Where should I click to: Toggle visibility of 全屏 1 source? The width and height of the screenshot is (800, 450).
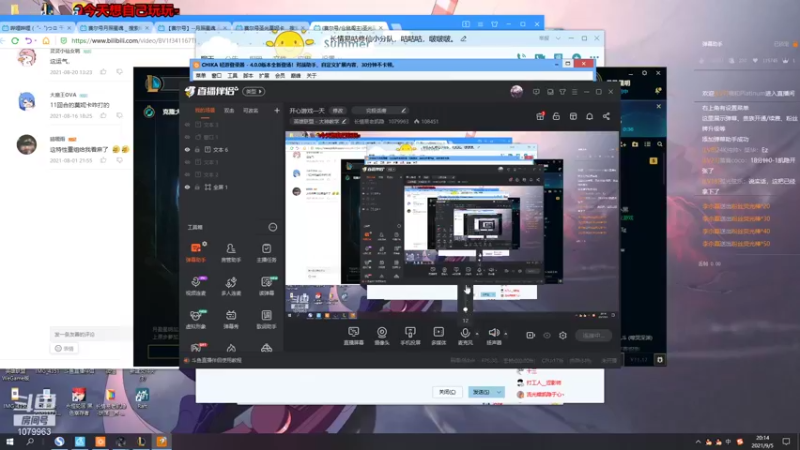coord(187,187)
